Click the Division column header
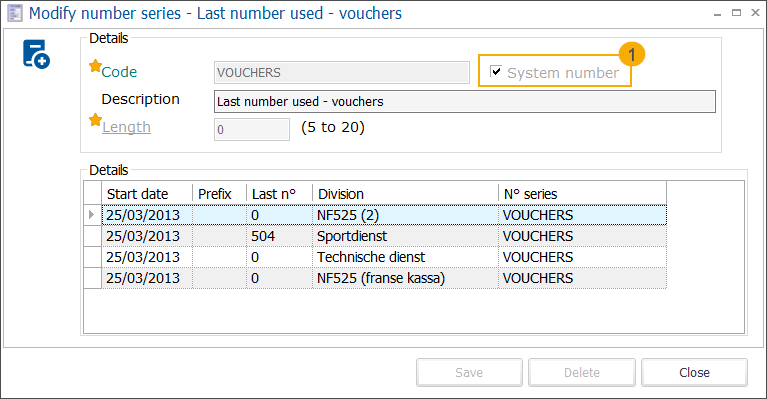767x399 pixels. pyautogui.click(x=406, y=194)
